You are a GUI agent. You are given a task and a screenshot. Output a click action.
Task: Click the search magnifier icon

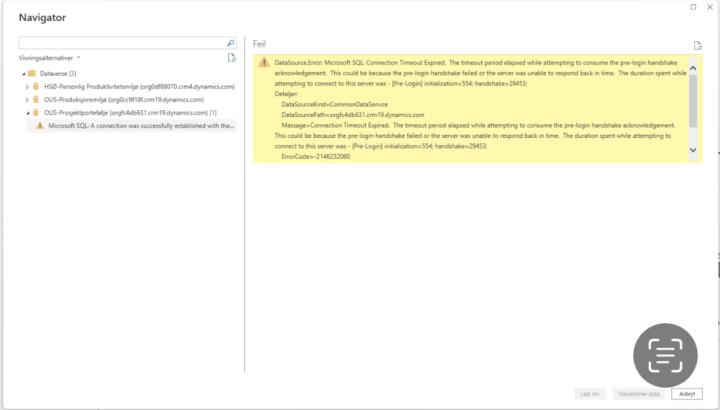(x=231, y=43)
